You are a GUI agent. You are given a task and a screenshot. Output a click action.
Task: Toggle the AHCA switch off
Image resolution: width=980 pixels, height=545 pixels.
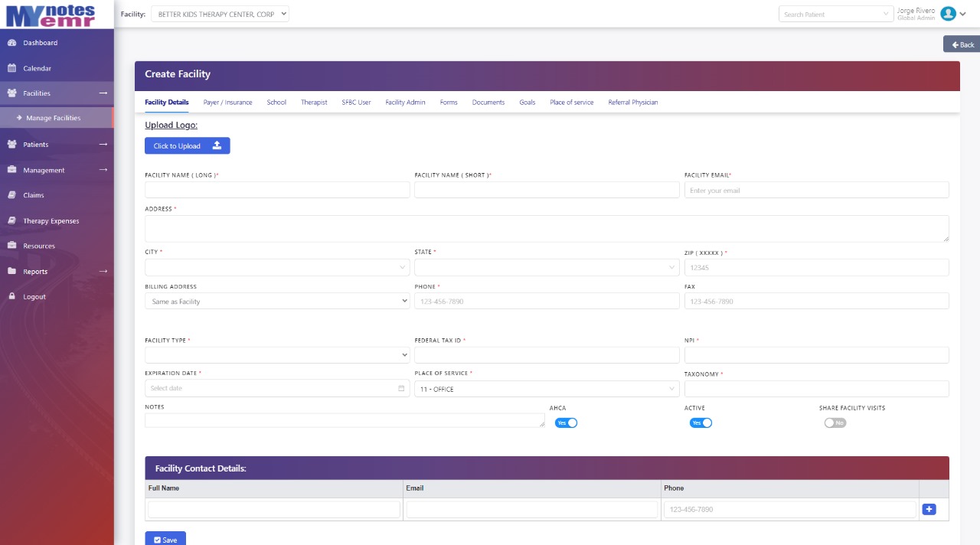(566, 423)
